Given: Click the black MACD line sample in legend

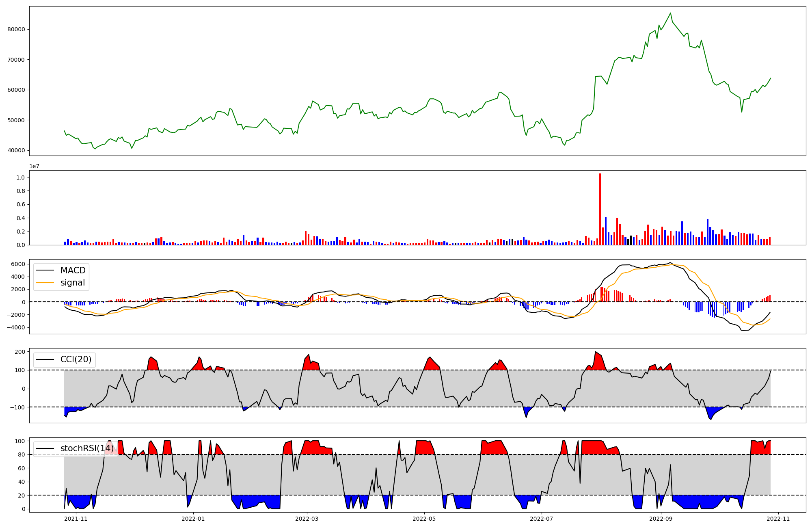Looking at the screenshot, I should pos(45,270).
